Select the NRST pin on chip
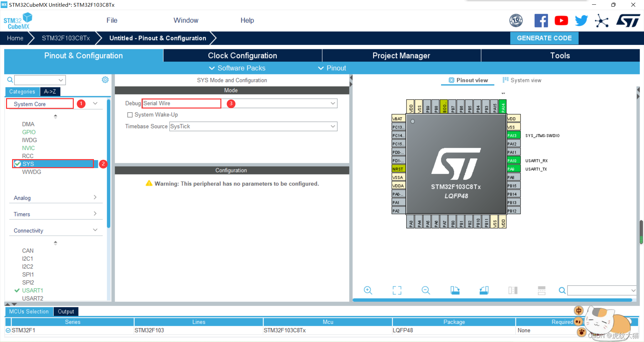This screenshot has width=644, height=342. (398, 169)
